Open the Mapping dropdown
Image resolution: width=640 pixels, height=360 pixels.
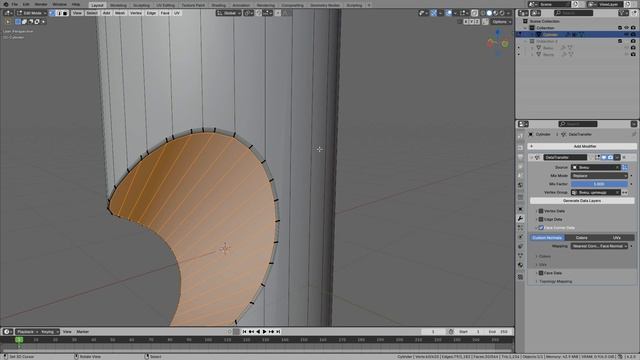(599, 246)
